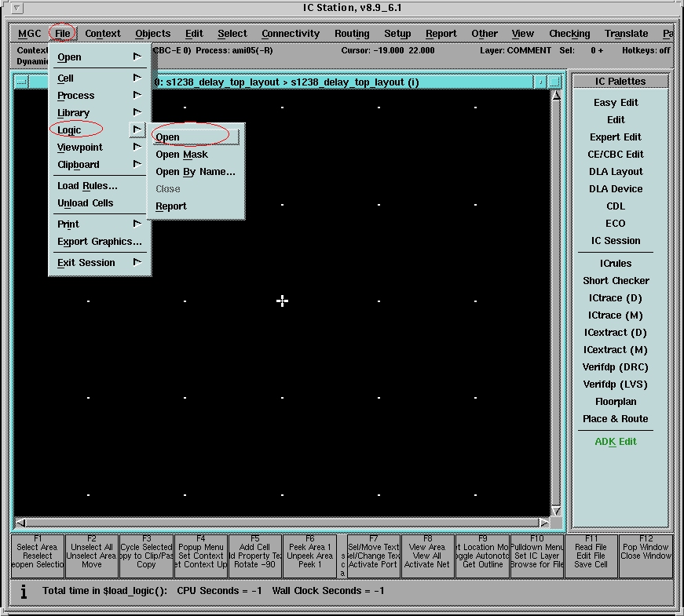
Task: Open the Connectivity menu
Action: [291, 34]
